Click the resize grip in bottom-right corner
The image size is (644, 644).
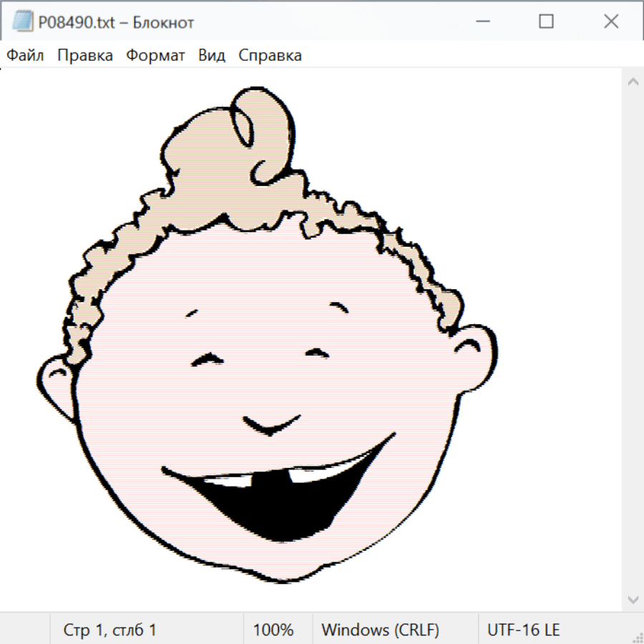[x=637, y=637]
